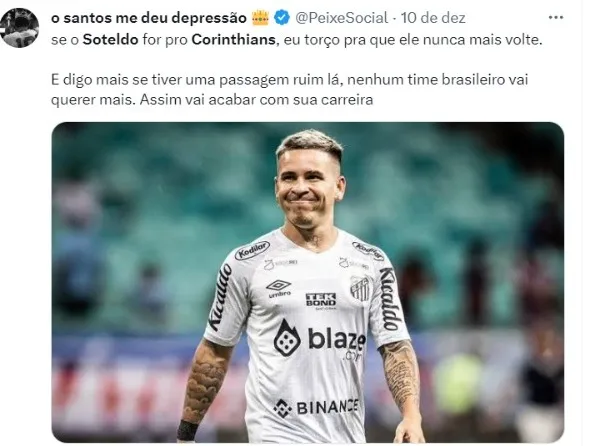601x446 pixels.
Task: Click the bold word Soteldo
Action: point(110,39)
